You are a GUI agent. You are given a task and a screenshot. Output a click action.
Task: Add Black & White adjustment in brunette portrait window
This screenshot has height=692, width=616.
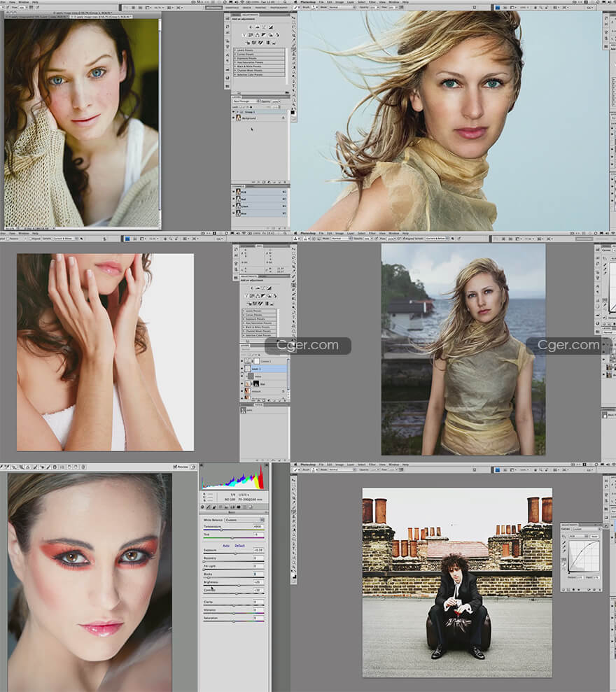coord(264,34)
